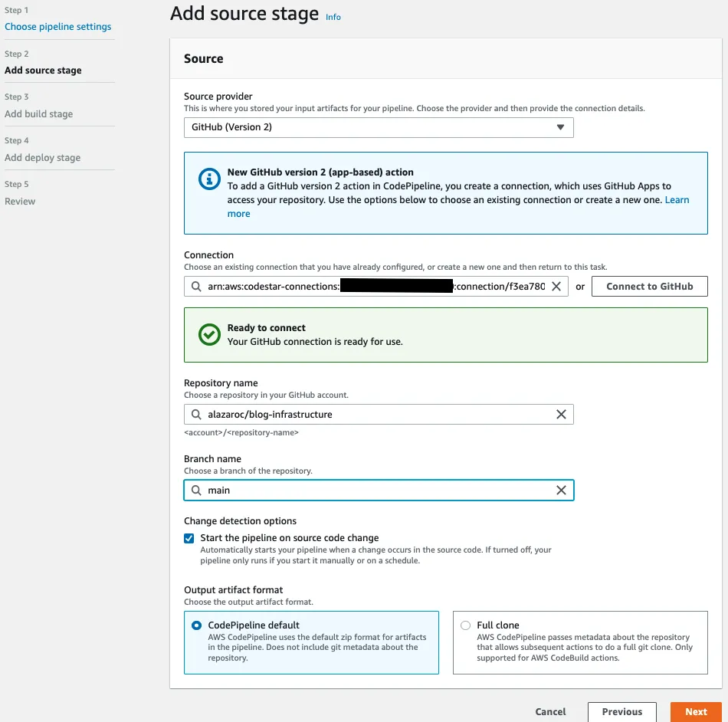The width and height of the screenshot is (728, 722).
Task: Select the Full clone radio option
Action: click(465, 625)
